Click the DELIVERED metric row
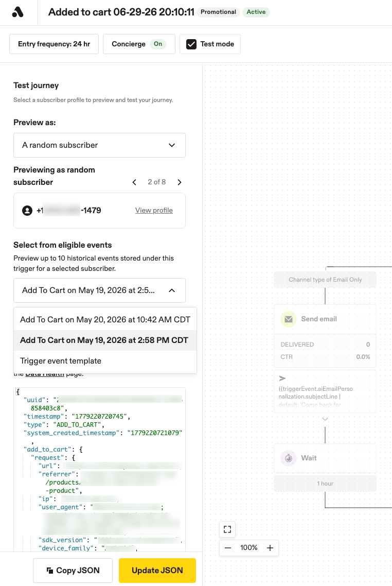Image resolution: width=392 pixels, height=586 pixels. [x=325, y=344]
